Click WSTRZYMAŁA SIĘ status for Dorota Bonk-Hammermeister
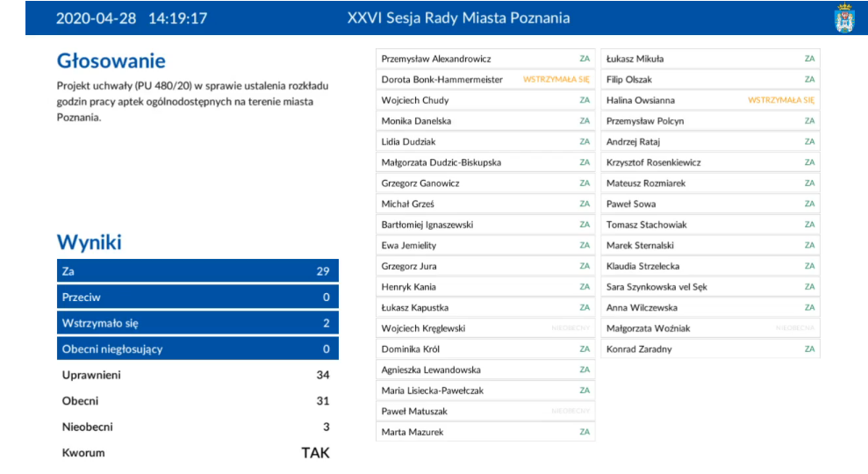 tap(556, 79)
